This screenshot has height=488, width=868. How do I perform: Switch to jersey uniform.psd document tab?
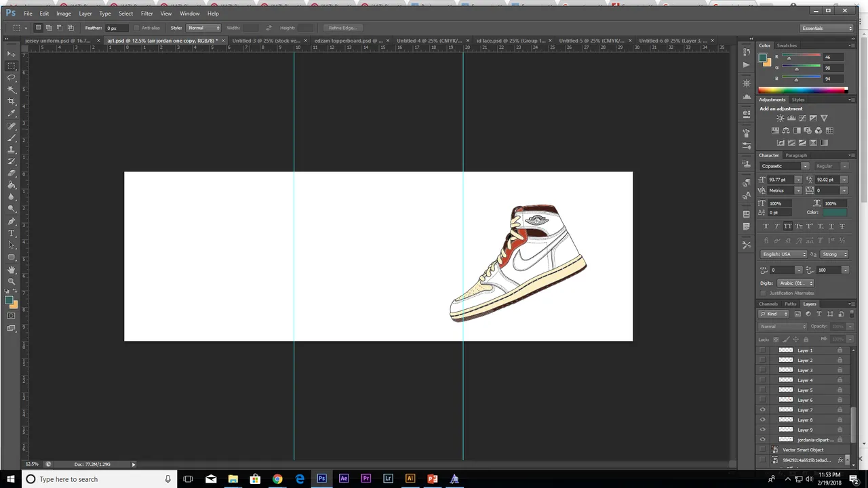point(58,41)
